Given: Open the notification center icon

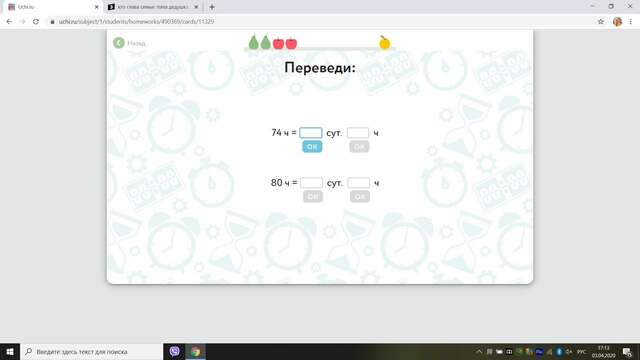Looking at the screenshot, I should click(x=627, y=352).
